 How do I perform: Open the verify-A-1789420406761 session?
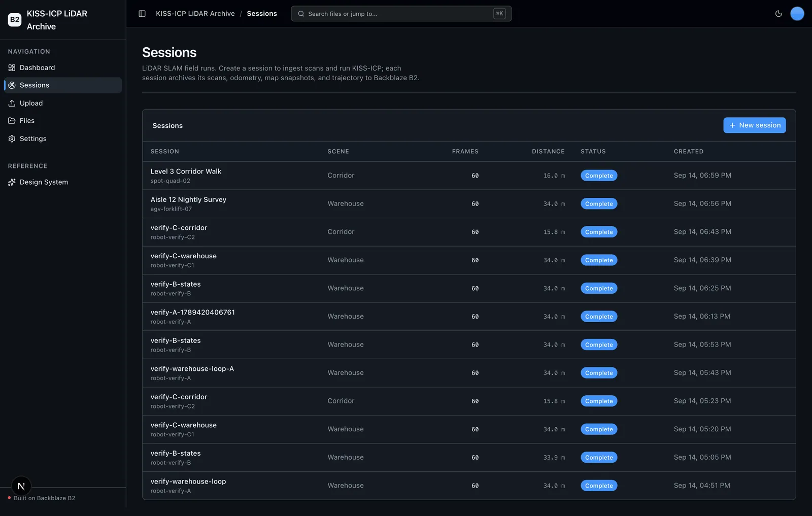pos(193,313)
